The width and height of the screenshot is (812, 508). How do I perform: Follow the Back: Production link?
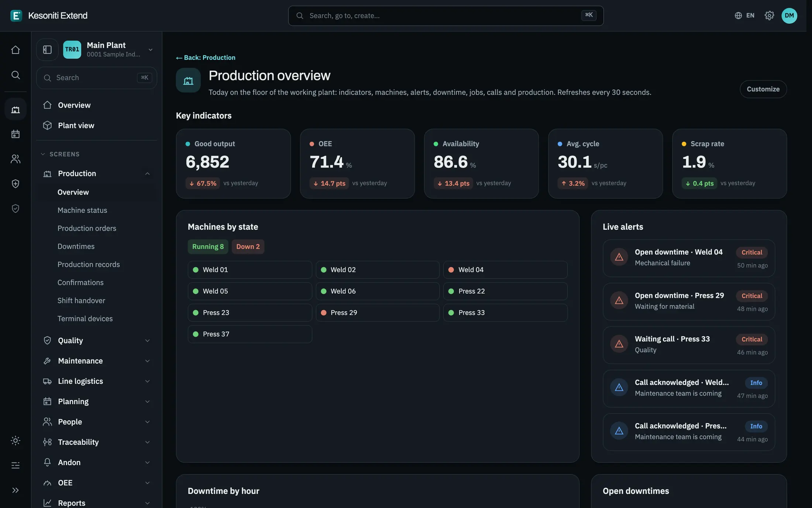[206, 58]
